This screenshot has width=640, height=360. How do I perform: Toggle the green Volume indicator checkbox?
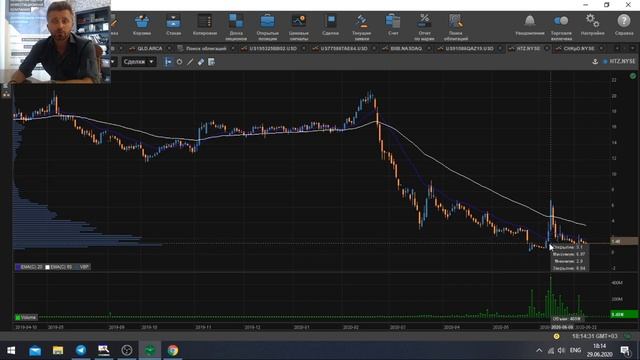(x=18, y=318)
